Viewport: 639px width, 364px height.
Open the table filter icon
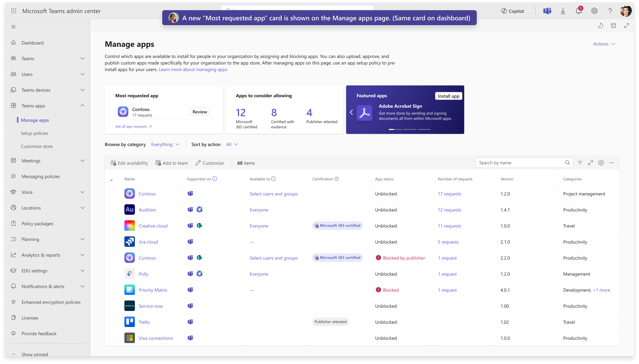580,163
